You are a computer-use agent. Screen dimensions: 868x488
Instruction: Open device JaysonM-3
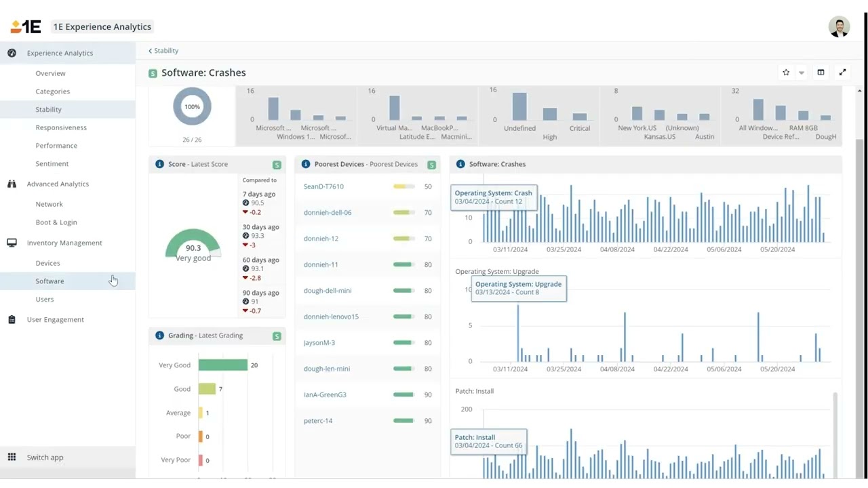(x=319, y=343)
